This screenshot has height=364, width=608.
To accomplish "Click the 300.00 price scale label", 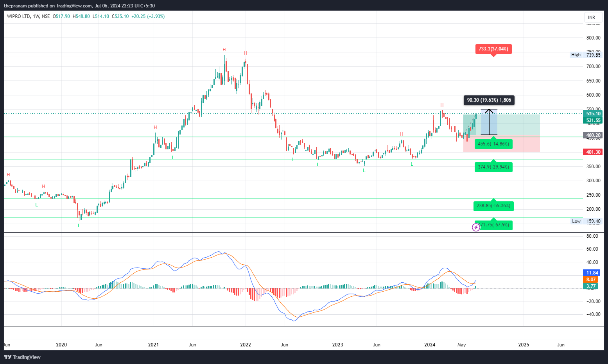I will (593, 181).
